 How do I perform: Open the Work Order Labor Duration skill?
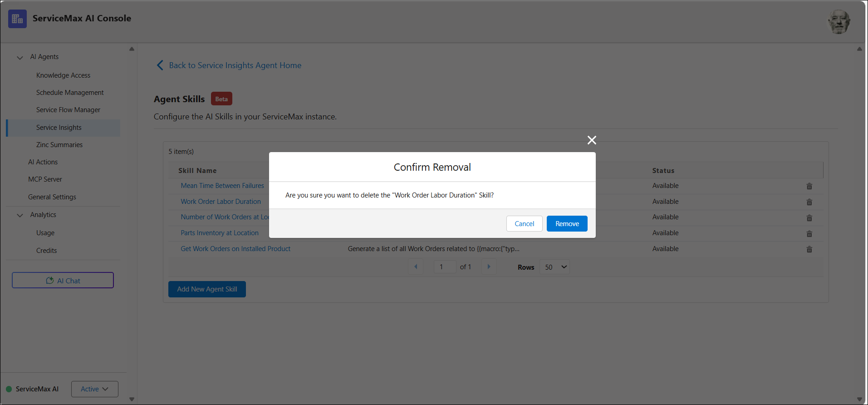(221, 202)
